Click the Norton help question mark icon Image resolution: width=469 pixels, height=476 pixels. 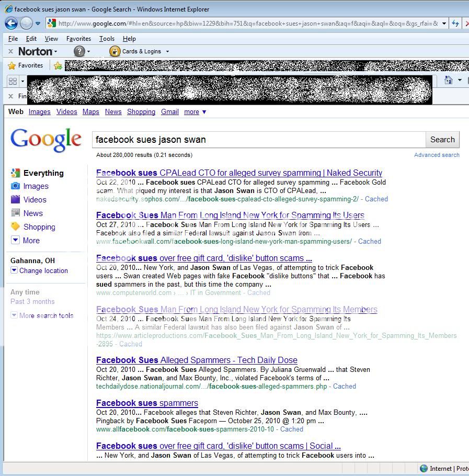point(79,51)
